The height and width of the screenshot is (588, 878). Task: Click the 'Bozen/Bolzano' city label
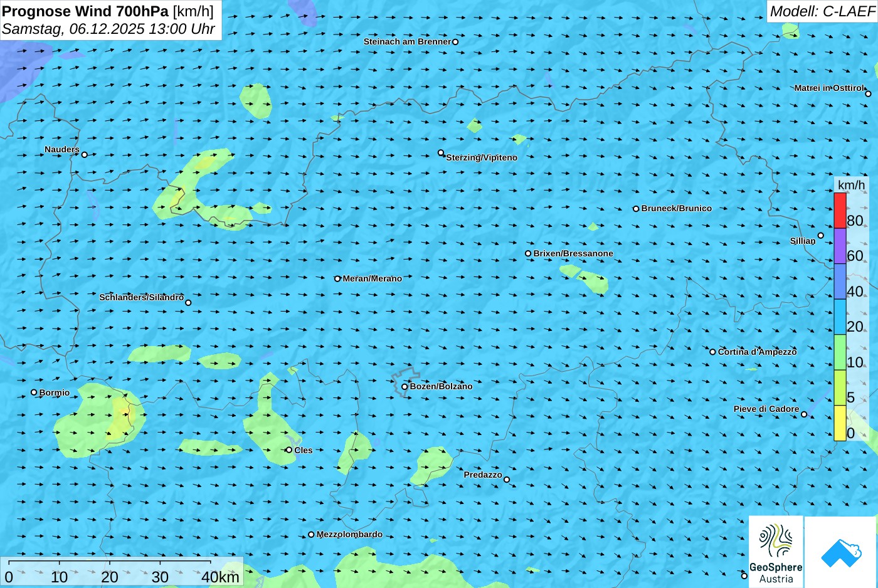coord(442,386)
